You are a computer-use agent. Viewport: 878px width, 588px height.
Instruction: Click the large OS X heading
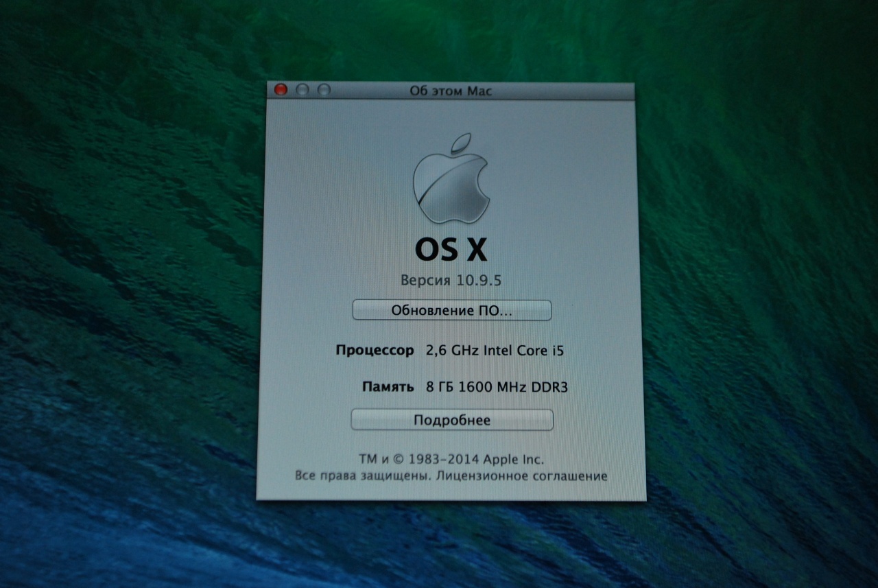click(x=451, y=250)
